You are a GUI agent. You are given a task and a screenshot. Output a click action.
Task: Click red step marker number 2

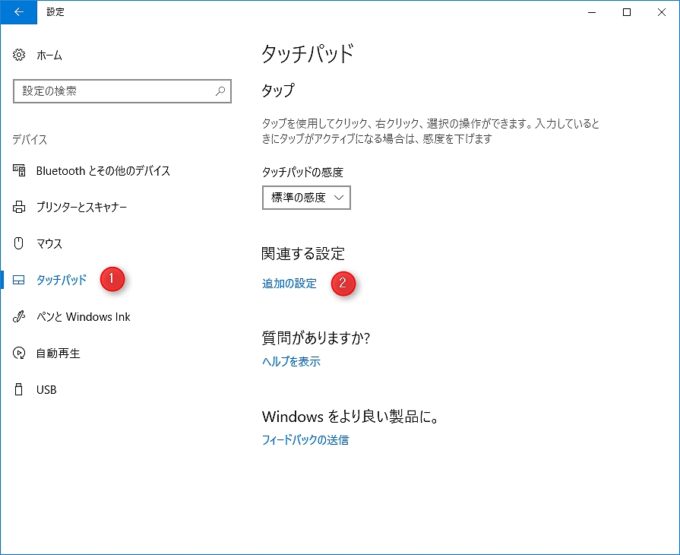[x=344, y=283]
